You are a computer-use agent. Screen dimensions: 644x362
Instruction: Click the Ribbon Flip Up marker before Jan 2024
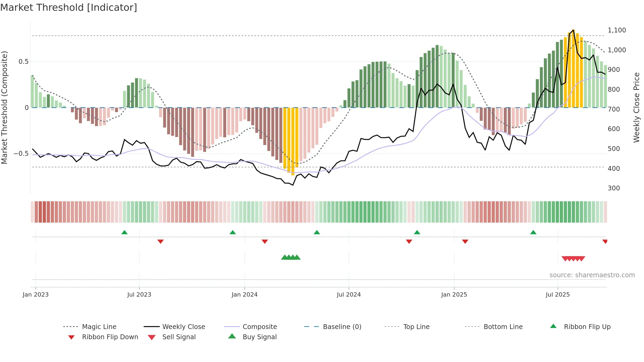(233, 232)
